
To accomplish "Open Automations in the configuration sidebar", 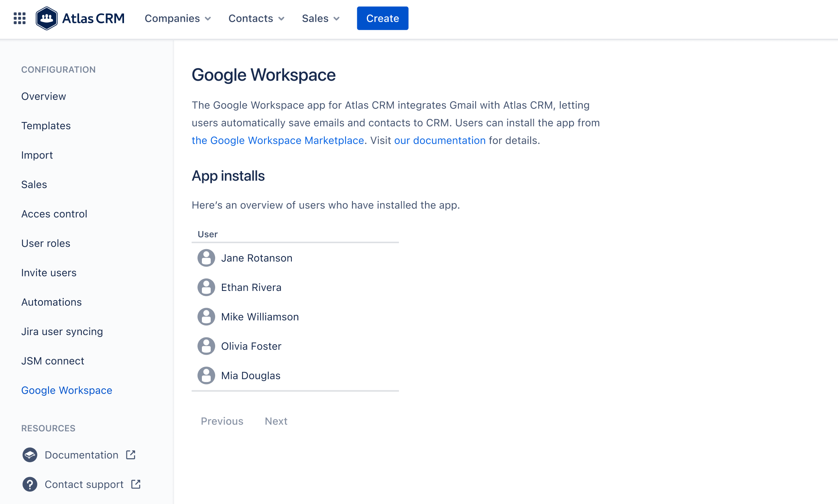I will click(51, 302).
